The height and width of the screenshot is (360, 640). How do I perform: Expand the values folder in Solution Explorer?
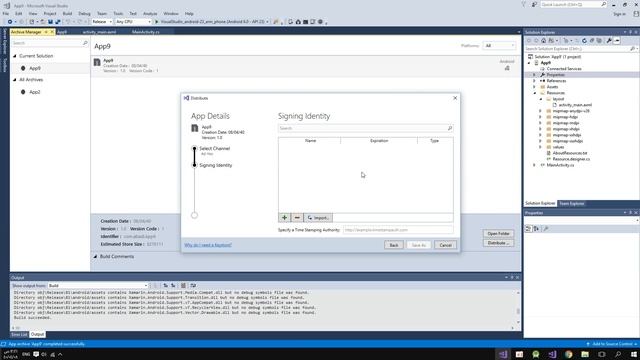[540, 147]
